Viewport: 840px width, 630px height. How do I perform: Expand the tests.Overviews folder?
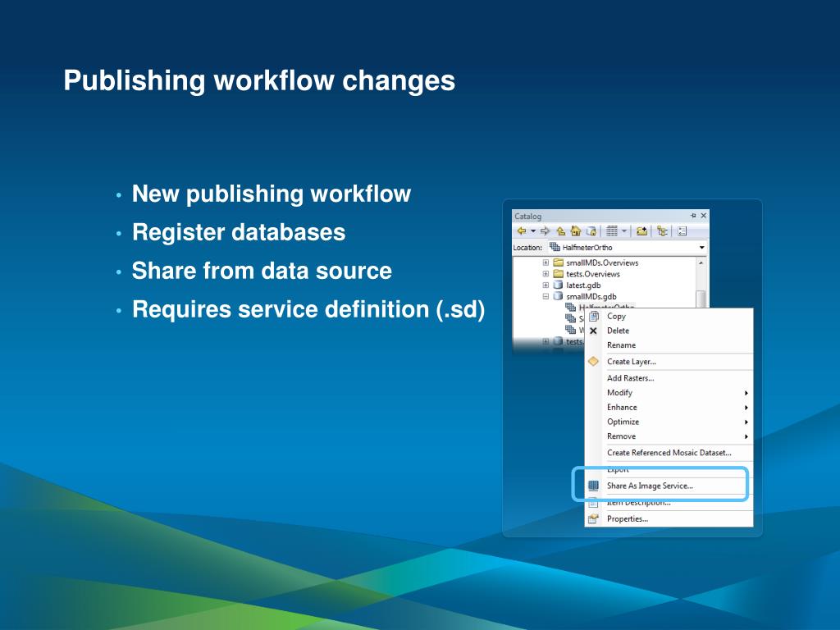(546, 274)
